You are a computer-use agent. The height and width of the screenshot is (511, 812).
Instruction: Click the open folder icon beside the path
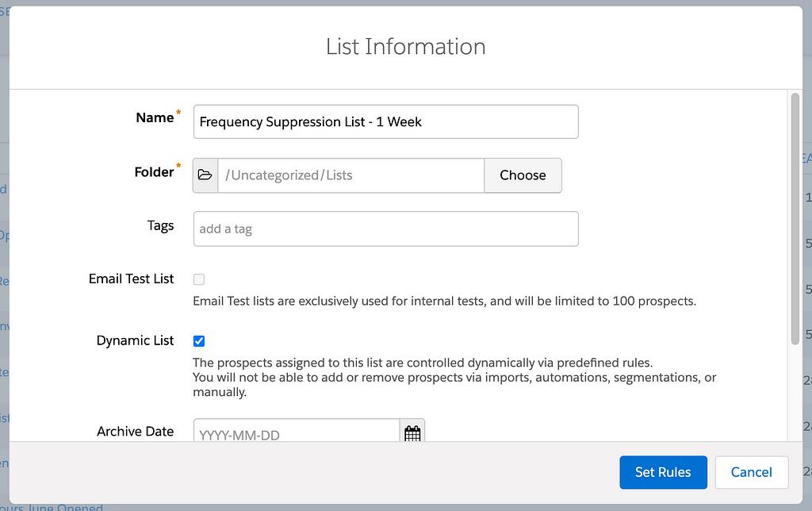[x=205, y=175]
